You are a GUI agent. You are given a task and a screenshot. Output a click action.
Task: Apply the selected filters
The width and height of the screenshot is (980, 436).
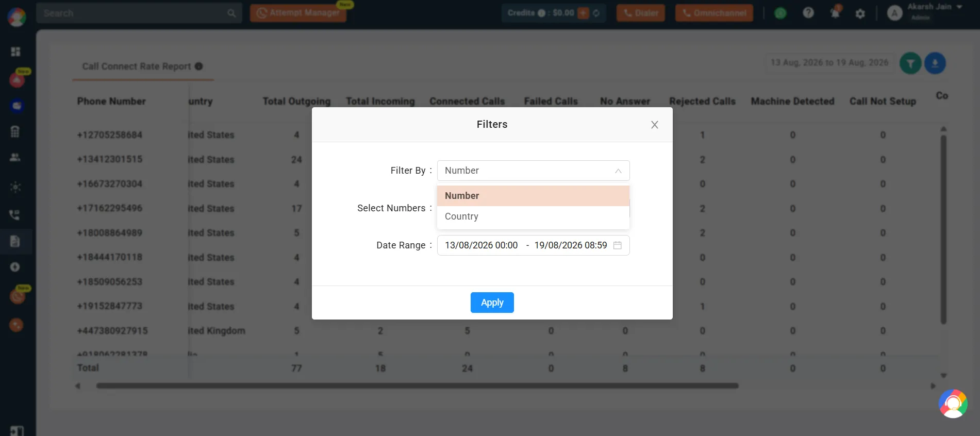[492, 303]
